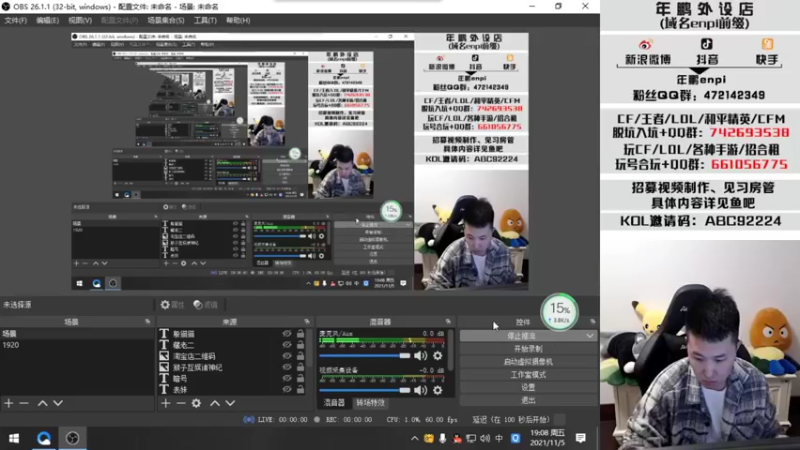The width and height of the screenshot is (800, 450).
Task: Click the 退出 button
Action: (528, 400)
